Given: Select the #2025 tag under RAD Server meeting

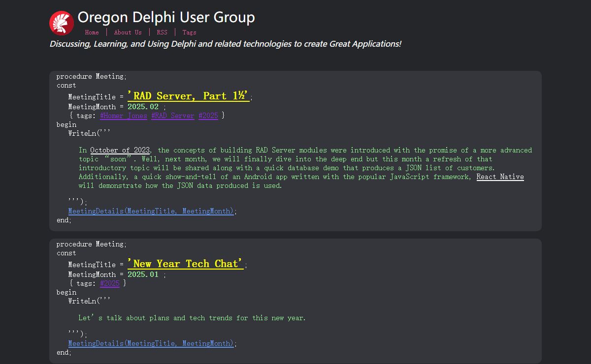Looking at the screenshot, I should (x=208, y=116).
